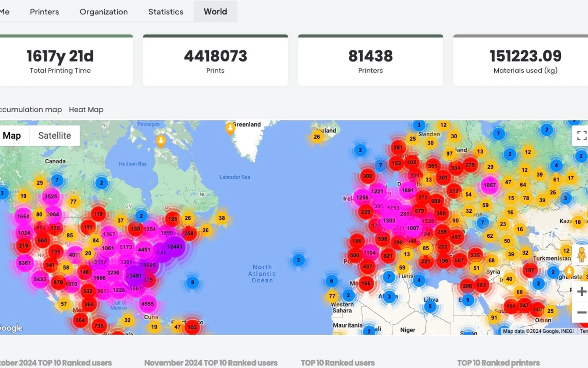Select Satellite map type
This screenshot has height=368, width=588.
point(54,135)
